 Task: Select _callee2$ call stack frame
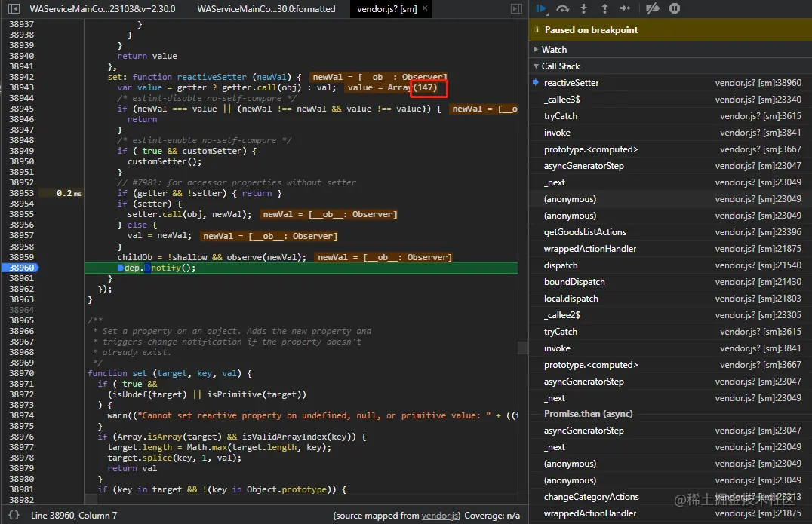pos(671,315)
